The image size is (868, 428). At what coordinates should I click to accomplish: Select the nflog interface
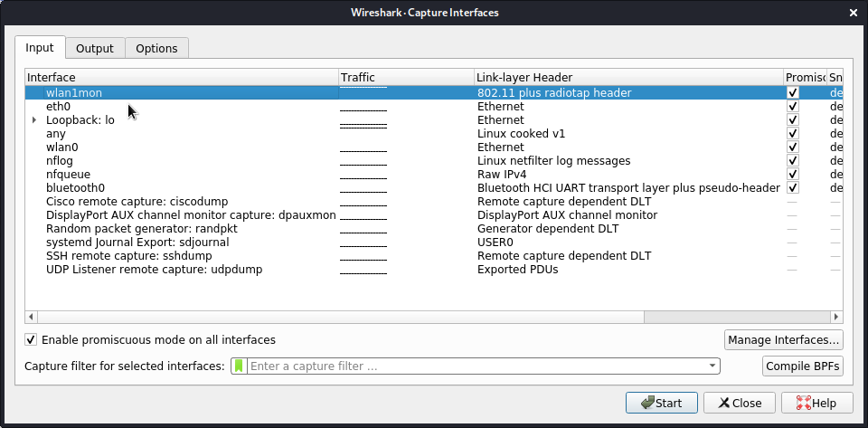60,160
